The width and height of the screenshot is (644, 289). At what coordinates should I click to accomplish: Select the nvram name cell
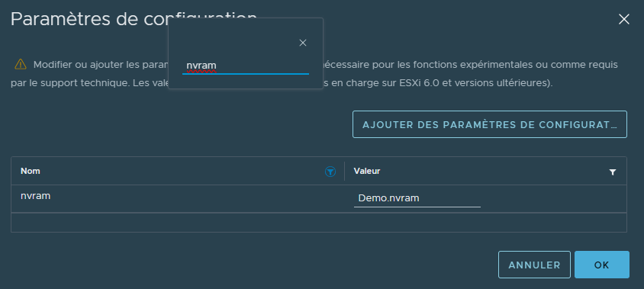click(x=178, y=199)
